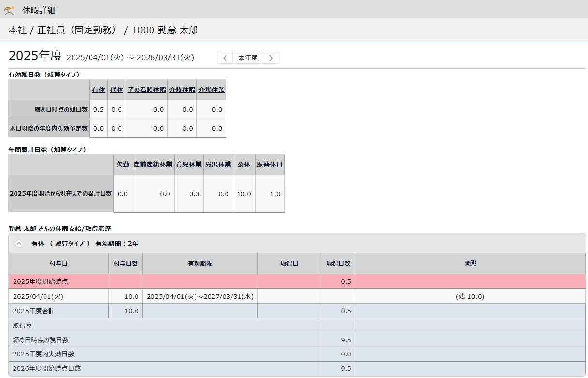Viewport: 588px width, 378px height.
Task: Open the 有休 column link
Action: (98, 90)
